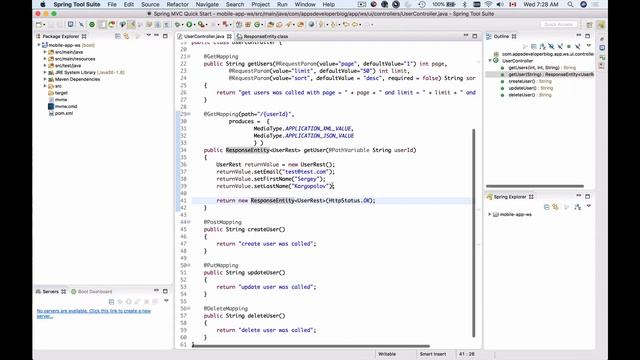Click Collapse All in Package Explorer toolbar

(118, 36)
